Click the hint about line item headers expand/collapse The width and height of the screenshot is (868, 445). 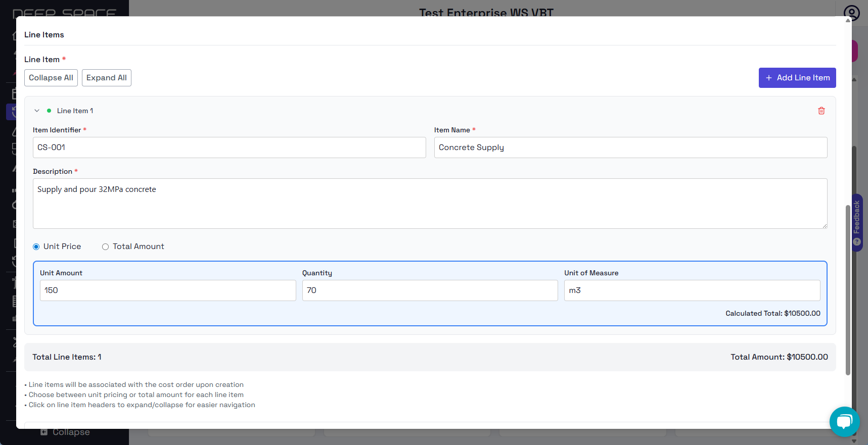point(140,405)
